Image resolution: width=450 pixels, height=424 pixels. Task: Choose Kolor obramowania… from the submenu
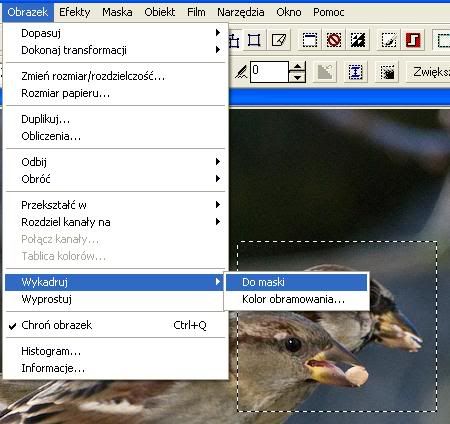297,299
